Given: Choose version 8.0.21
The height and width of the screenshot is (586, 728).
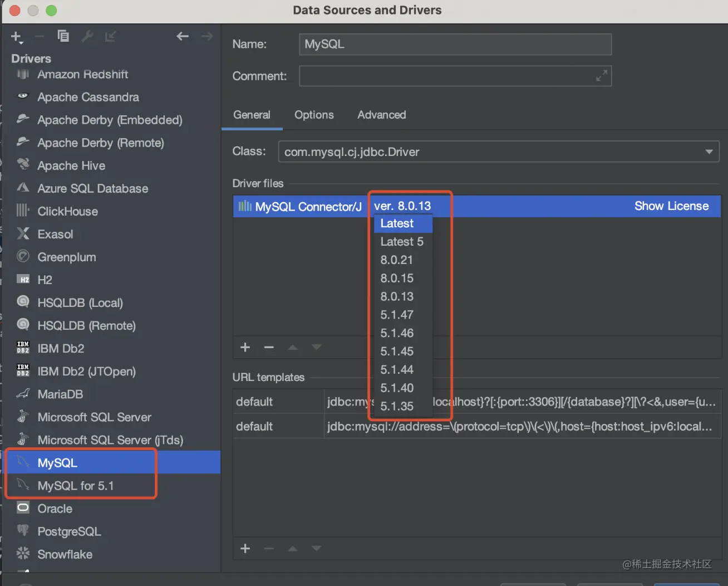Looking at the screenshot, I should pos(403,260).
